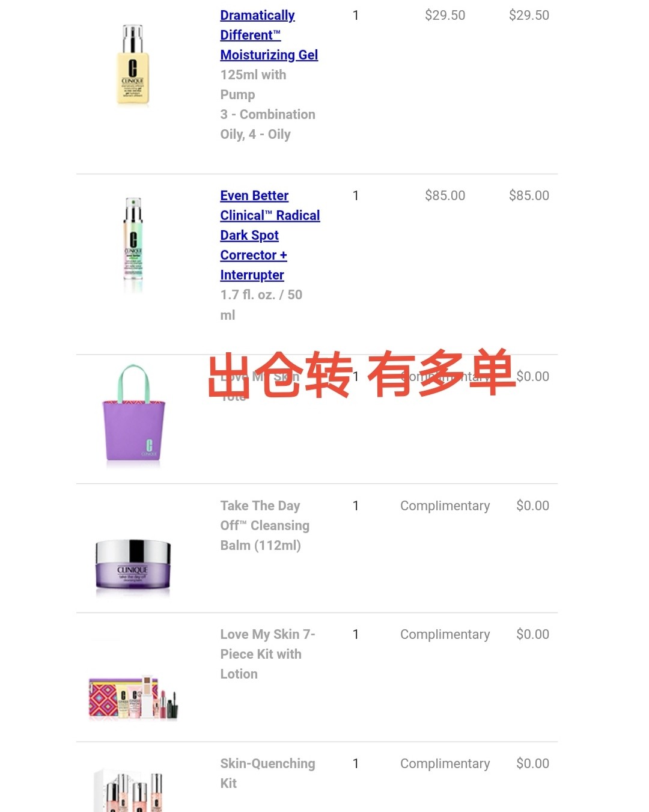The width and height of the screenshot is (649, 812).
Task: Click the Love My Skin 7-Piece Kit title
Action: point(267,654)
